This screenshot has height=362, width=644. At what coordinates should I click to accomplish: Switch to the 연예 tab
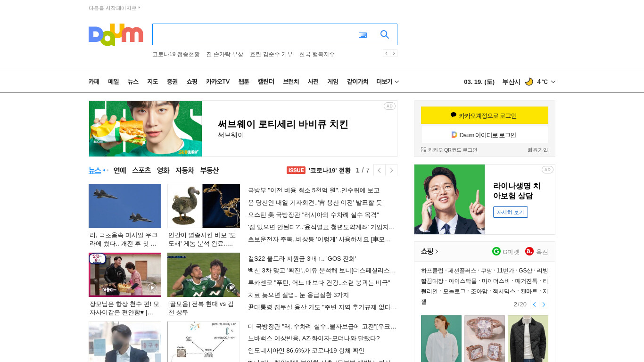(120, 170)
